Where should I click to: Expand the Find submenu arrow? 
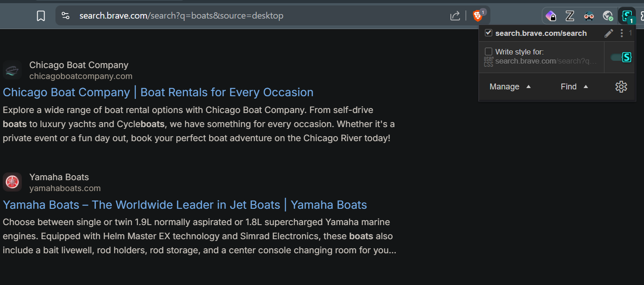pyautogui.click(x=586, y=87)
